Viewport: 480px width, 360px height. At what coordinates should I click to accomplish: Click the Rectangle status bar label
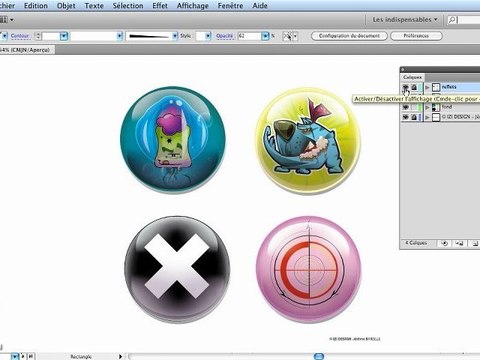81,357
